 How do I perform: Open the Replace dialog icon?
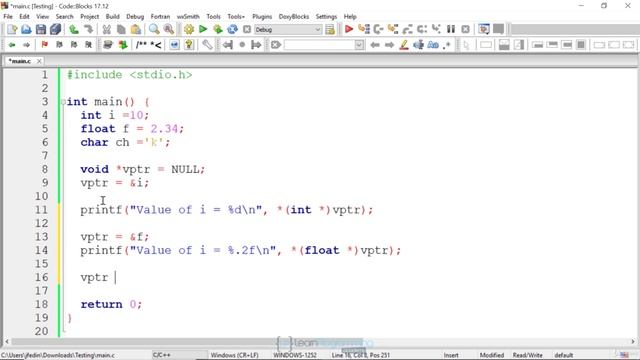point(169,29)
